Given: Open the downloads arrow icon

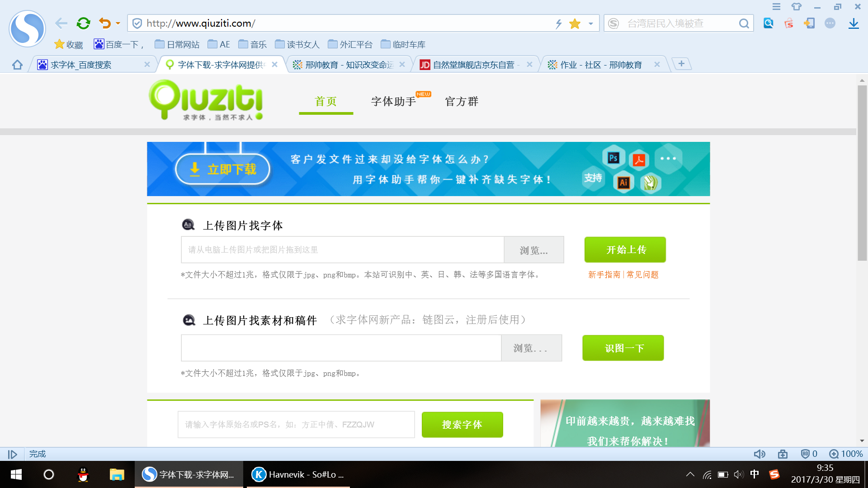Looking at the screenshot, I should point(853,23).
